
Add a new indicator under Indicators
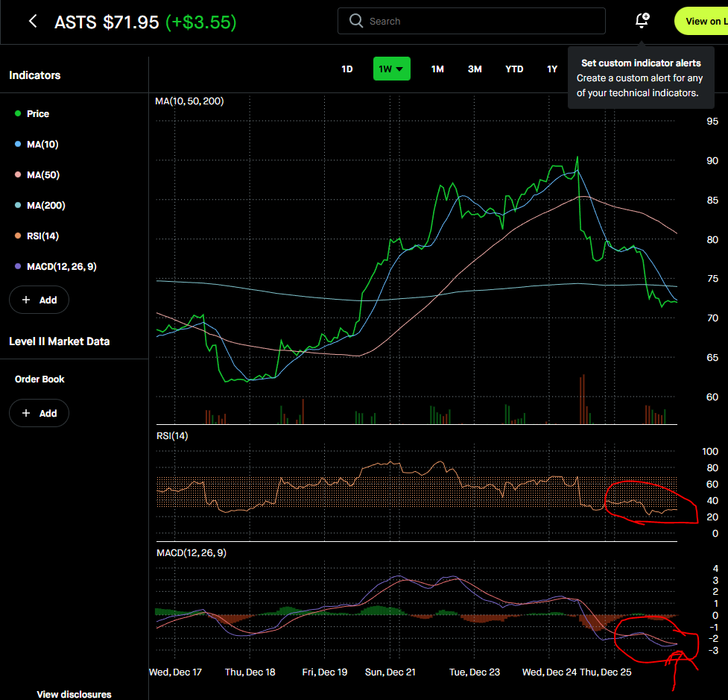pyautogui.click(x=39, y=300)
